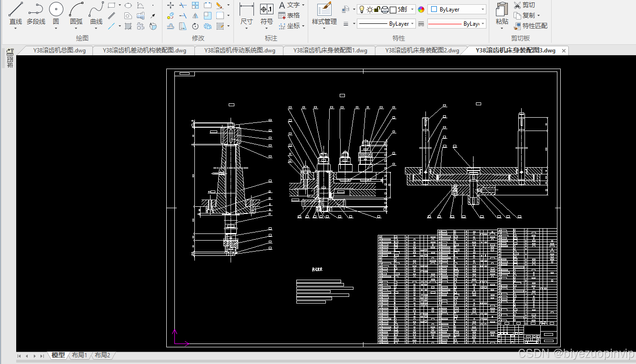The height and width of the screenshot is (364, 636).
Task: Click the 特性匹配 match properties button
Action: tap(530, 26)
